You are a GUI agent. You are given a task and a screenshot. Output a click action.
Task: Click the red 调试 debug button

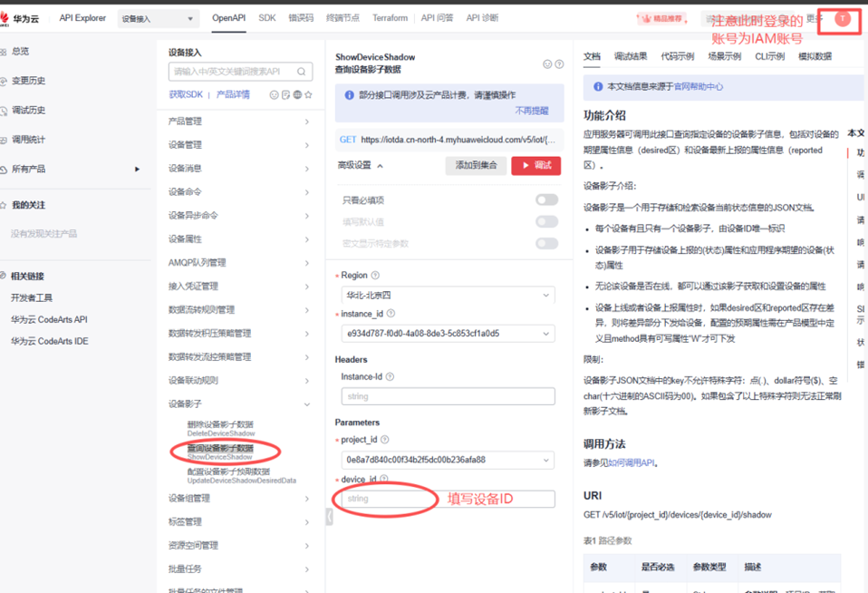click(535, 166)
